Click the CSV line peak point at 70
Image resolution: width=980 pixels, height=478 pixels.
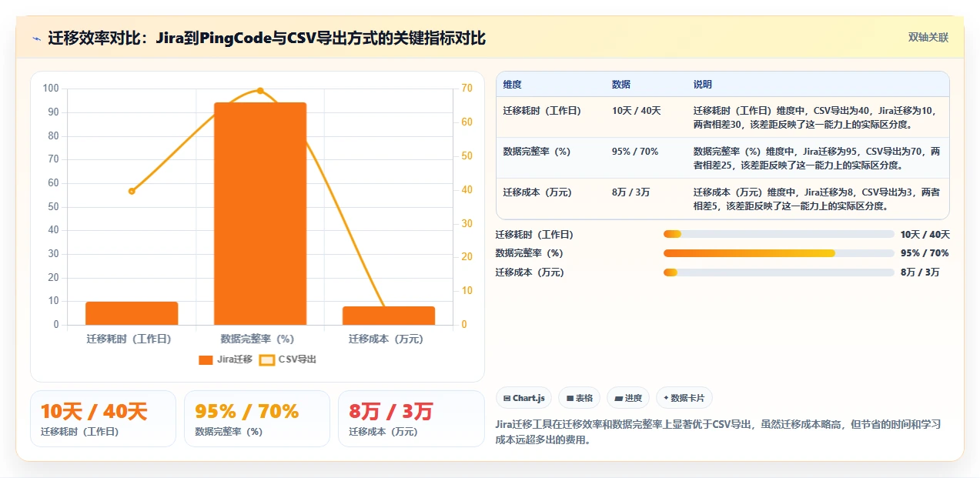pos(260,91)
